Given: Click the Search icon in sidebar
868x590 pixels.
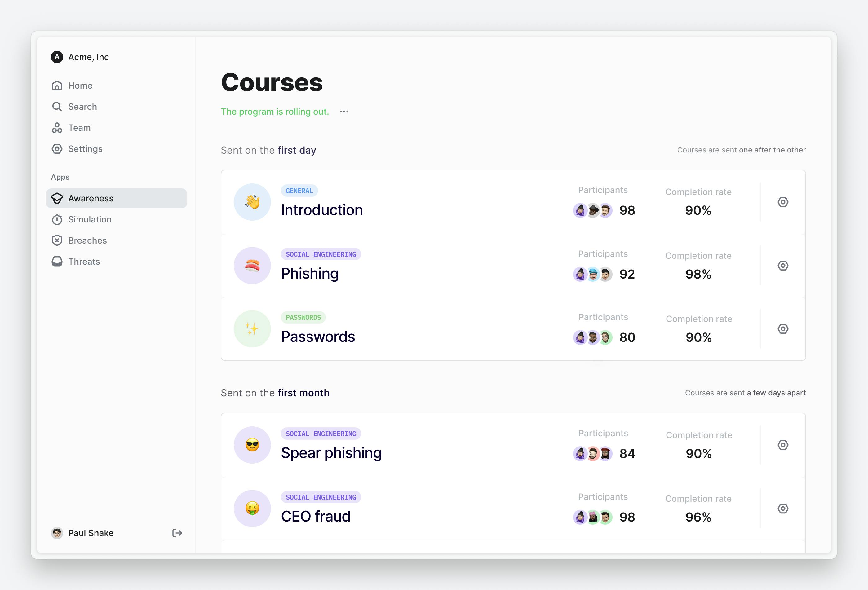Looking at the screenshot, I should pos(57,106).
